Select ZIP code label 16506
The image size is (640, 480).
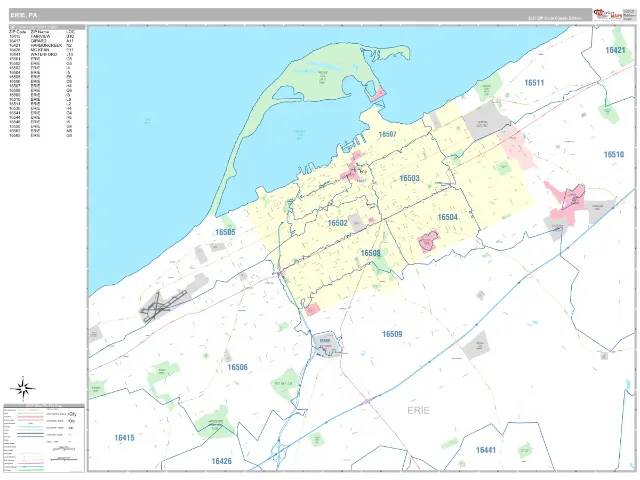(237, 367)
